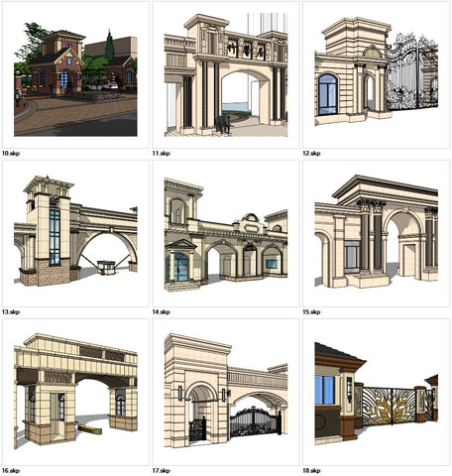Click the file name 15.skp
This screenshot has width=452, height=476.
(x=311, y=312)
